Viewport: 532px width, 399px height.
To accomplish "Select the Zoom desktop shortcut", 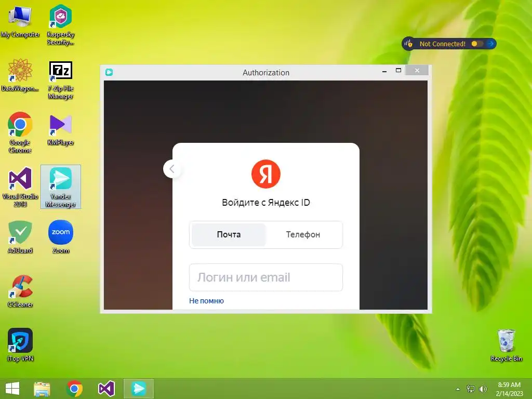I will [60, 237].
